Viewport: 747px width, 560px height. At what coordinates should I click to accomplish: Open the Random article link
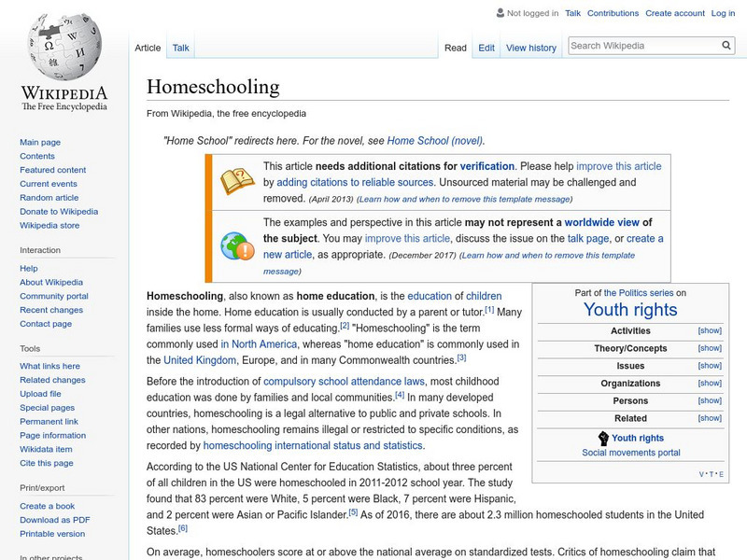point(49,198)
